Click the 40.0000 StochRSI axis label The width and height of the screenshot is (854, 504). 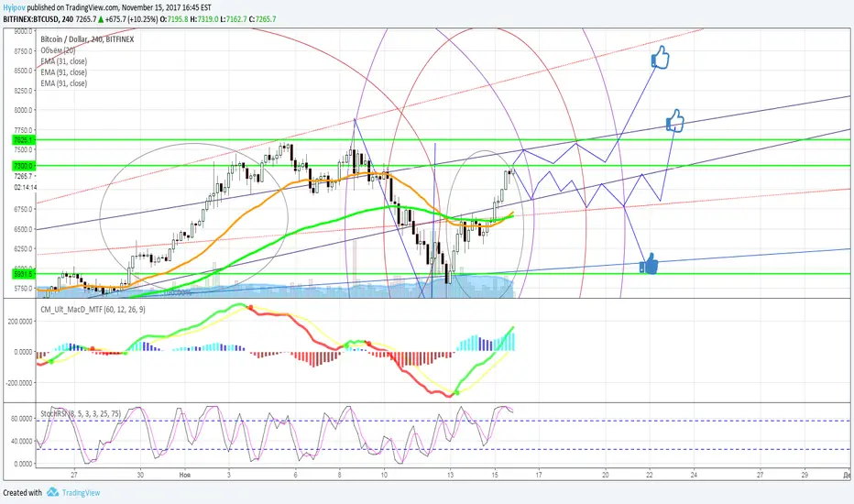(x=23, y=442)
